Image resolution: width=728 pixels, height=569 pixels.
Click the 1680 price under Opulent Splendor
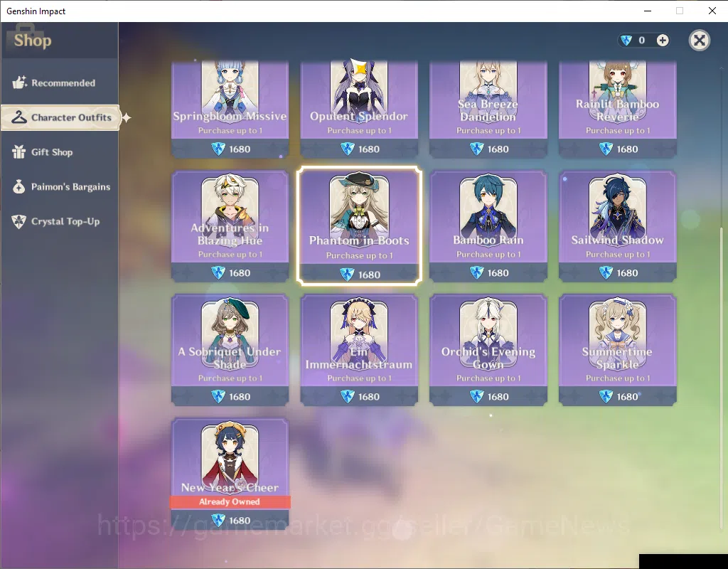(369, 149)
